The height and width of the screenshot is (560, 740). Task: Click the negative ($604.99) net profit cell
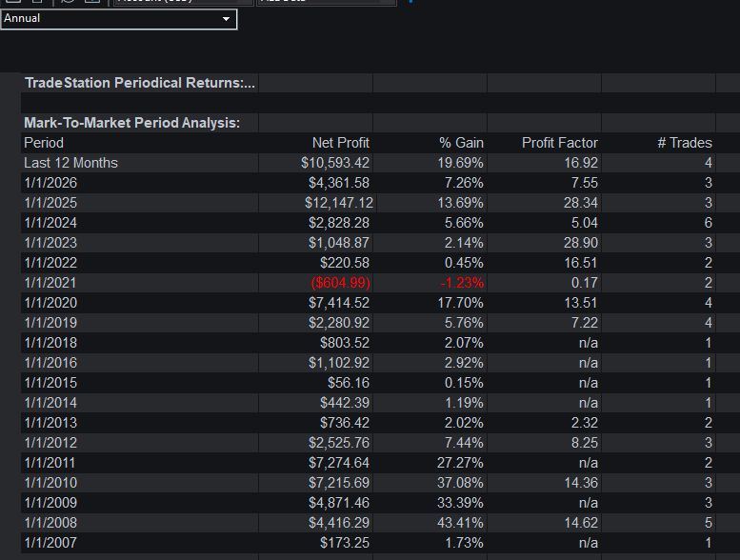click(x=340, y=283)
